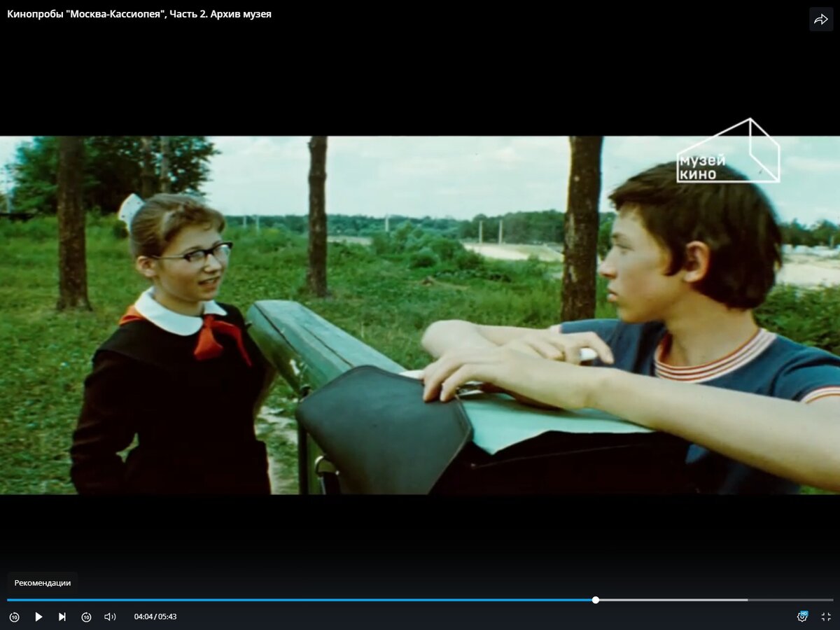
Task: Click the progress bar playhead knob
Action: coord(596,600)
